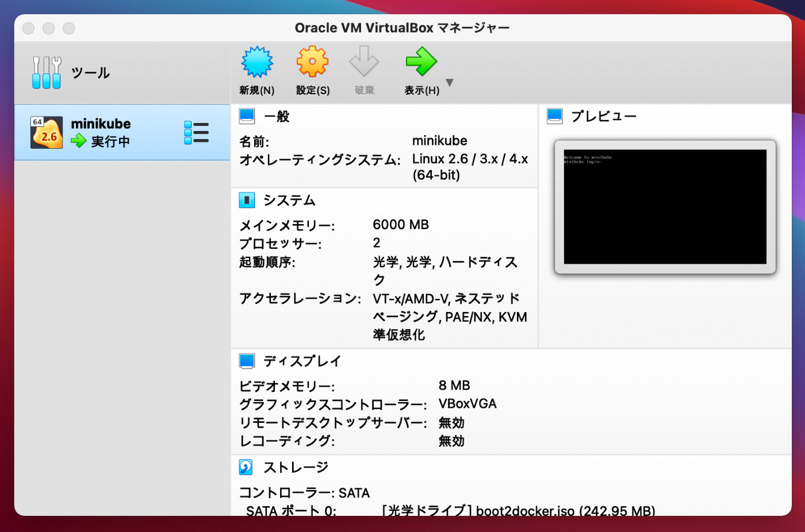Click the システム chip icon

pyautogui.click(x=247, y=200)
